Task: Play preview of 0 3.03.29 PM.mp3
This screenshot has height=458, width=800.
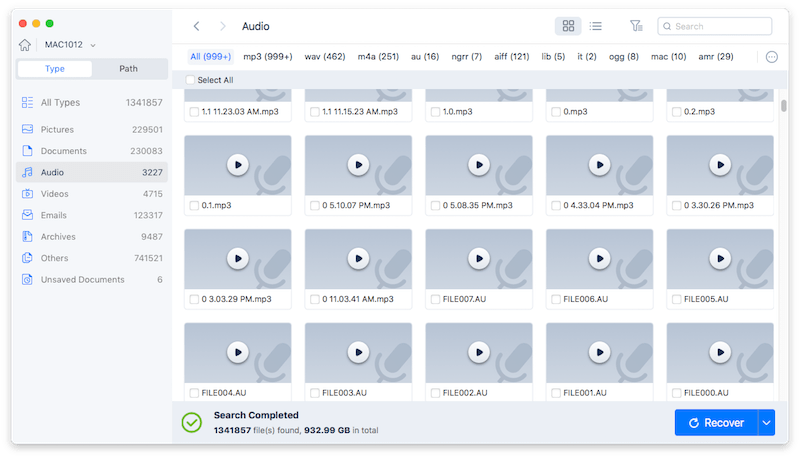Action: pos(238,259)
